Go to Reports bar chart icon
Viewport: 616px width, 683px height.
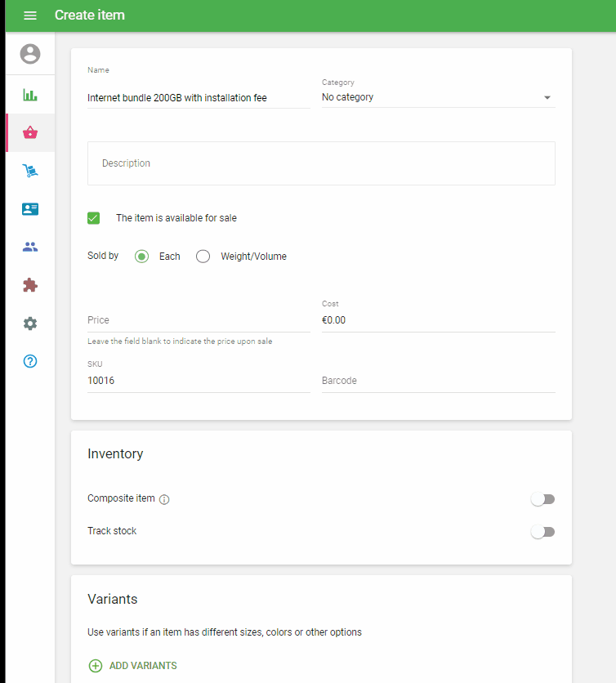pyautogui.click(x=30, y=95)
